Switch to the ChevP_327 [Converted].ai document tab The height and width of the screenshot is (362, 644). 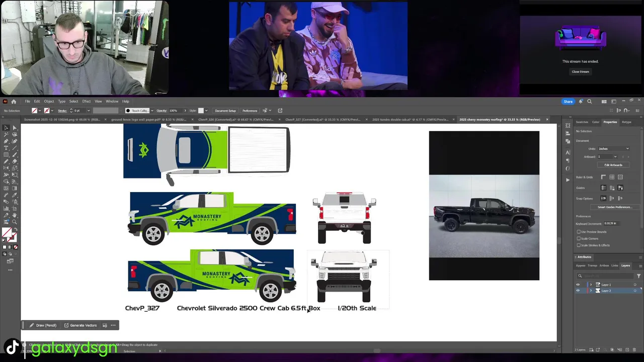point(323,120)
